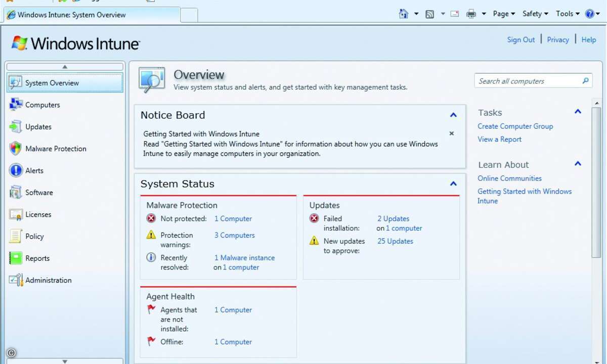Open the Software section icon
The height and width of the screenshot is (364, 607).
(x=16, y=192)
